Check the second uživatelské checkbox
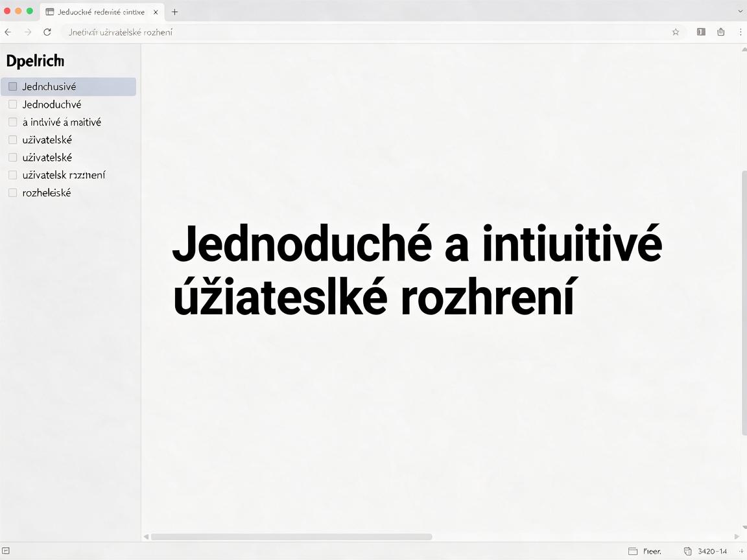This screenshot has width=747, height=560. 13,157
